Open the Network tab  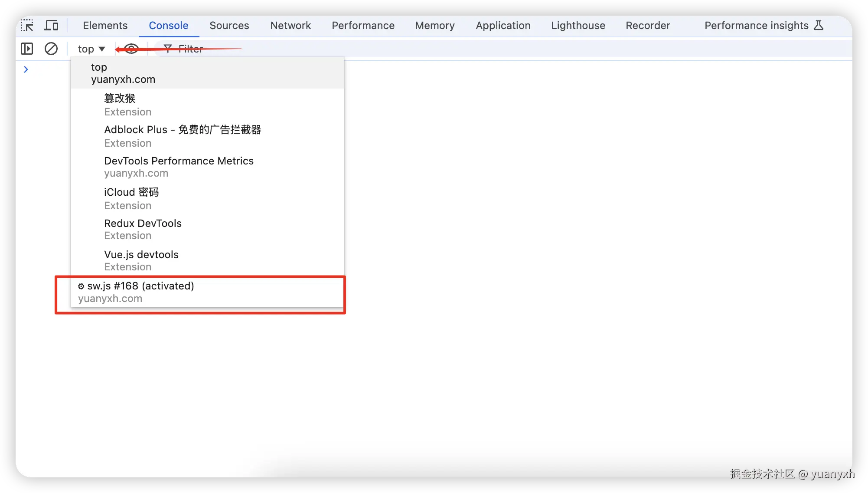pos(290,26)
